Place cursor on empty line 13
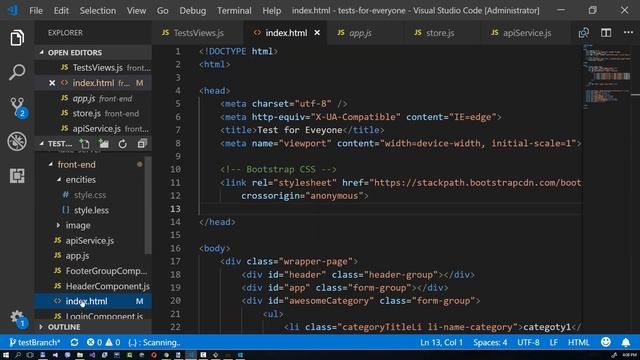 coord(390,209)
